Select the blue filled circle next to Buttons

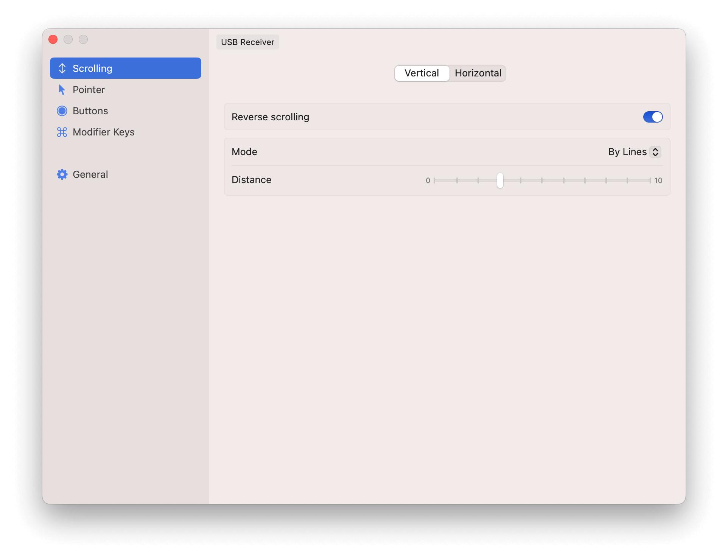point(62,110)
